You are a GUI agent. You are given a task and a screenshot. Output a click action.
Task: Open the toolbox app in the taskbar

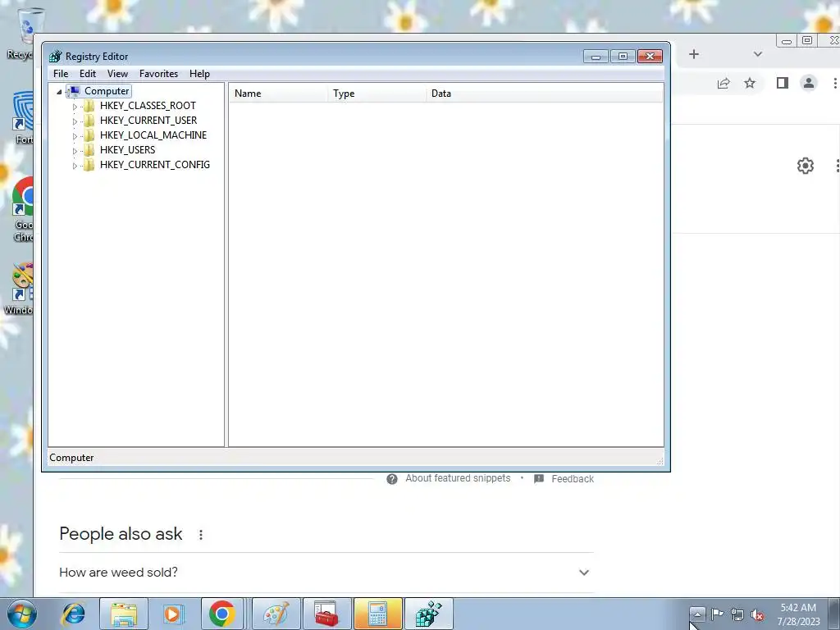[326, 614]
